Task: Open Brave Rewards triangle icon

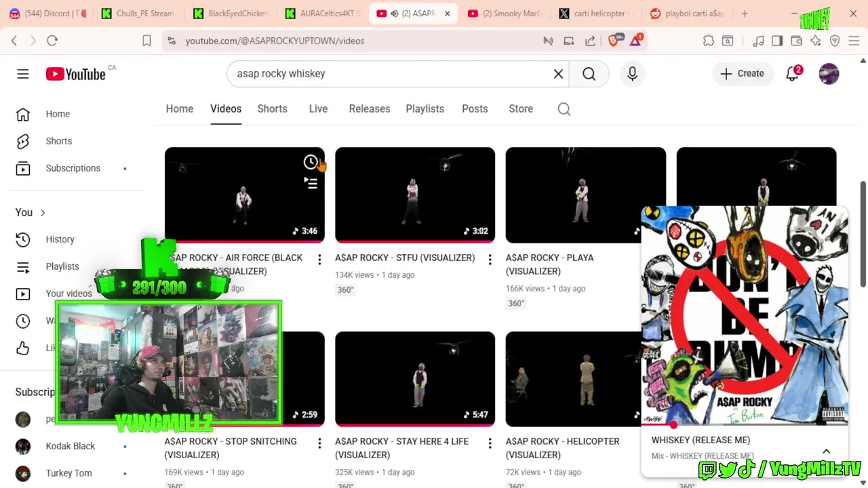Action: coord(636,41)
